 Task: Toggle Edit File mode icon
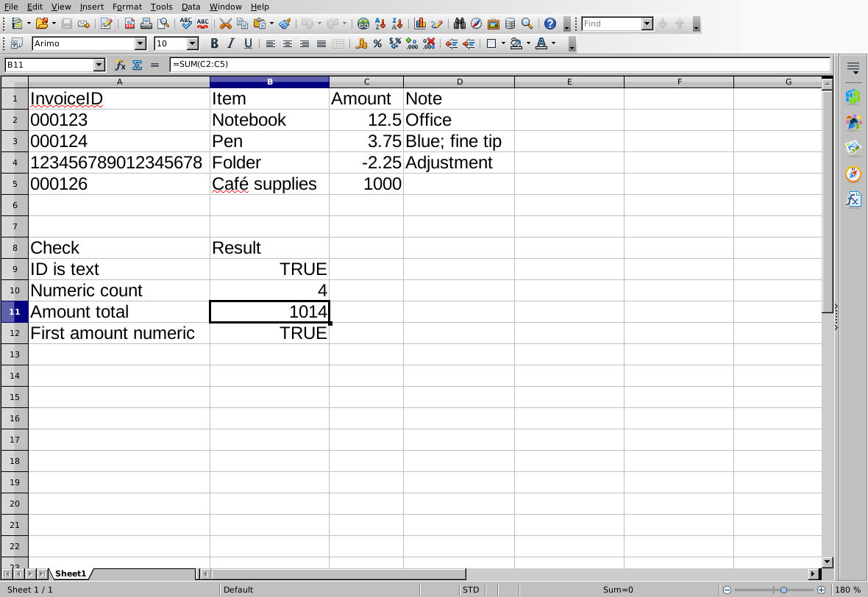106,24
